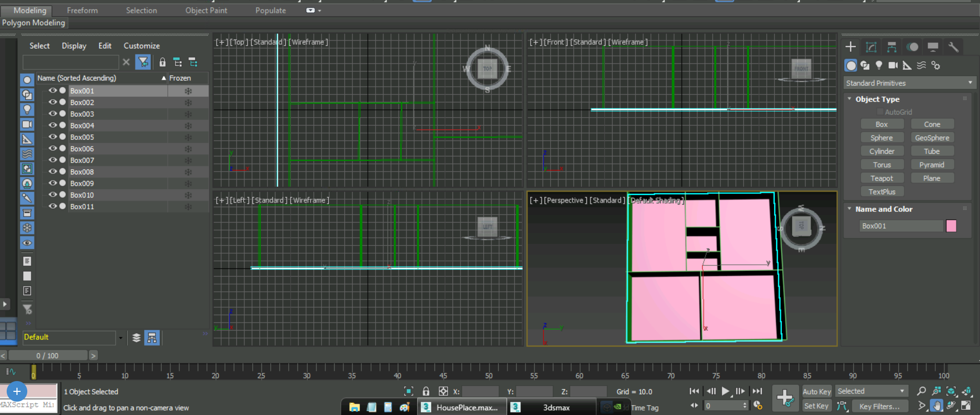
Task: Create a Box primitive
Action: coord(882,124)
